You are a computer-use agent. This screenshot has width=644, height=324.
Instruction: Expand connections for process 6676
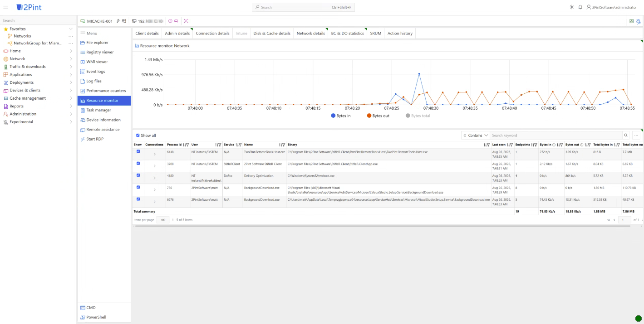[x=154, y=201]
